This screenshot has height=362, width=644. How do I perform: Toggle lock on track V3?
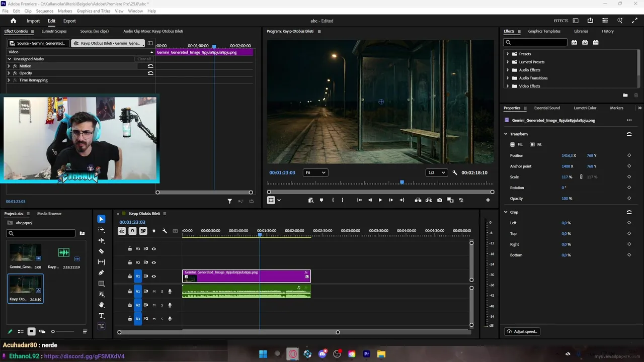click(x=130, y=249)
